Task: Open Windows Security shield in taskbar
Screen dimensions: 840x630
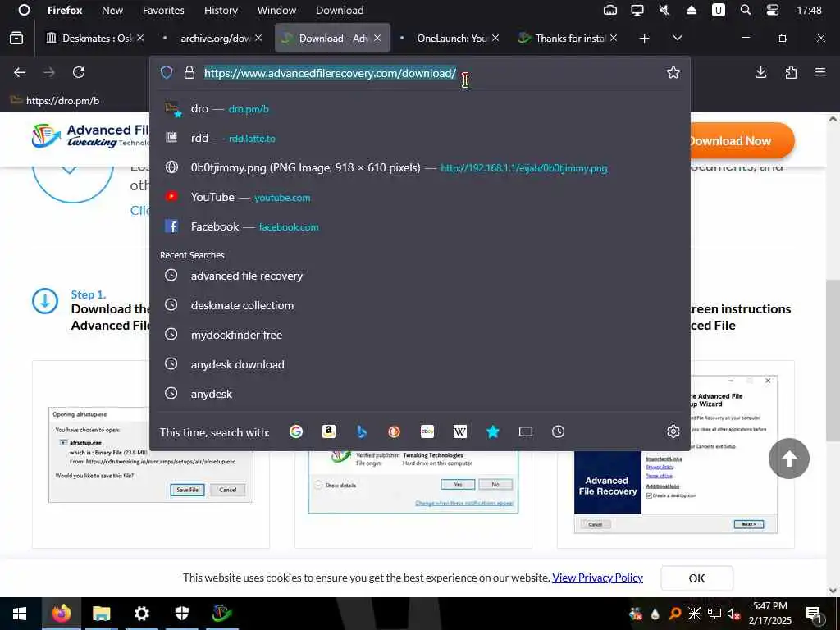Action: click(x=182, y=614)
